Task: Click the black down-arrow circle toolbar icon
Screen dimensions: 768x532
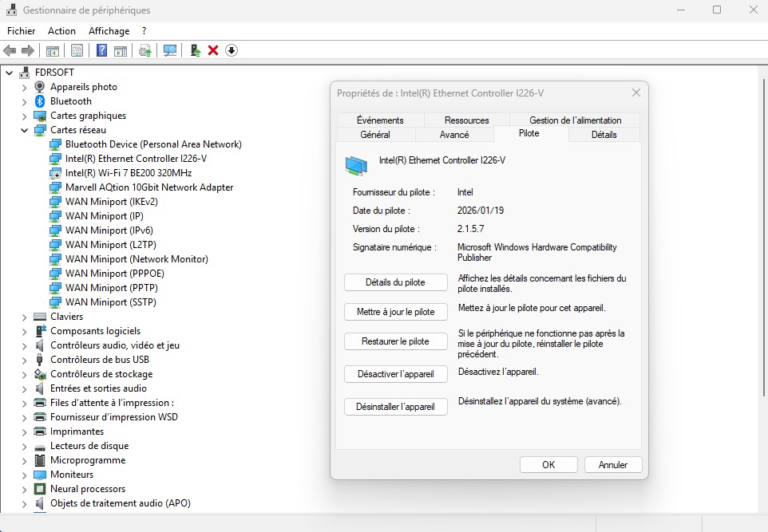Action: pos(232,50)
